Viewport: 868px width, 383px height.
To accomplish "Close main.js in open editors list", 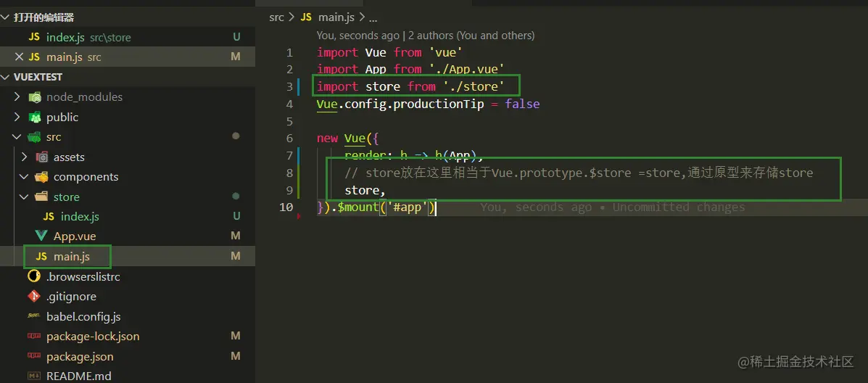I will (19, 57).
